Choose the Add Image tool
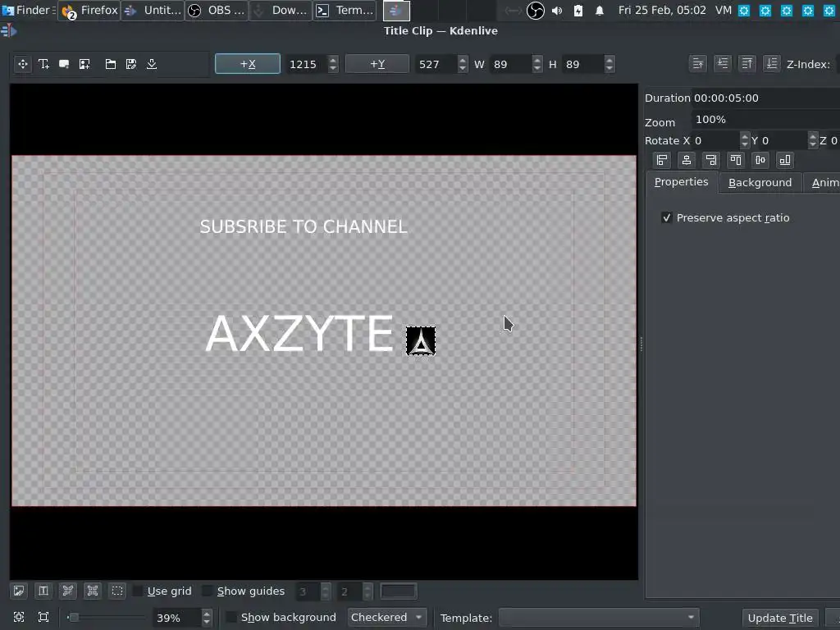The width and height of the screenshot is (840, 630). 84,64
